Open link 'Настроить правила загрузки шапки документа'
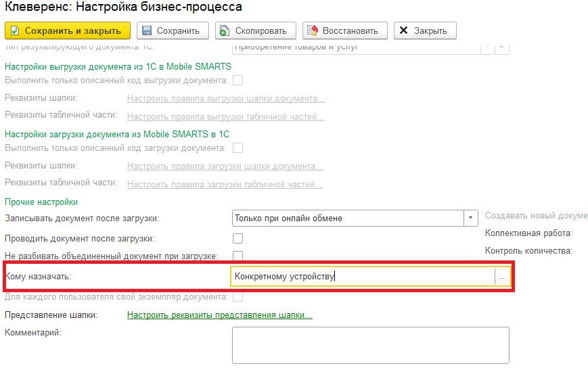The width and height of the screenshot is (588, 370). pos(225,166)
